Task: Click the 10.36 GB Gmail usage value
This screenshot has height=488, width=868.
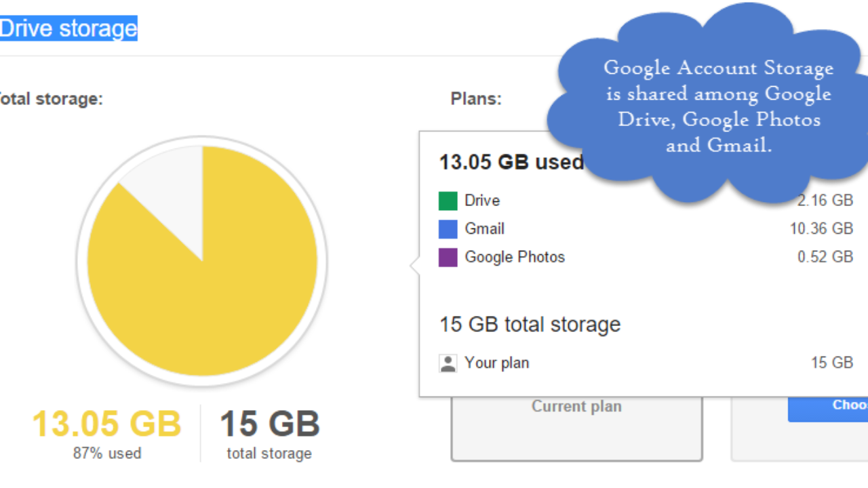Action: pos(821,229)
